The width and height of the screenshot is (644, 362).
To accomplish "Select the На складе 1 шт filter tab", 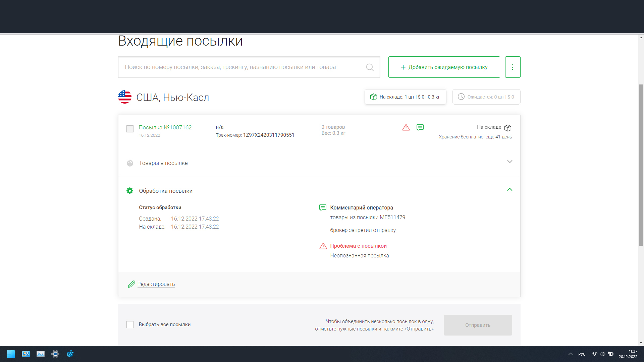I will 405,97.
